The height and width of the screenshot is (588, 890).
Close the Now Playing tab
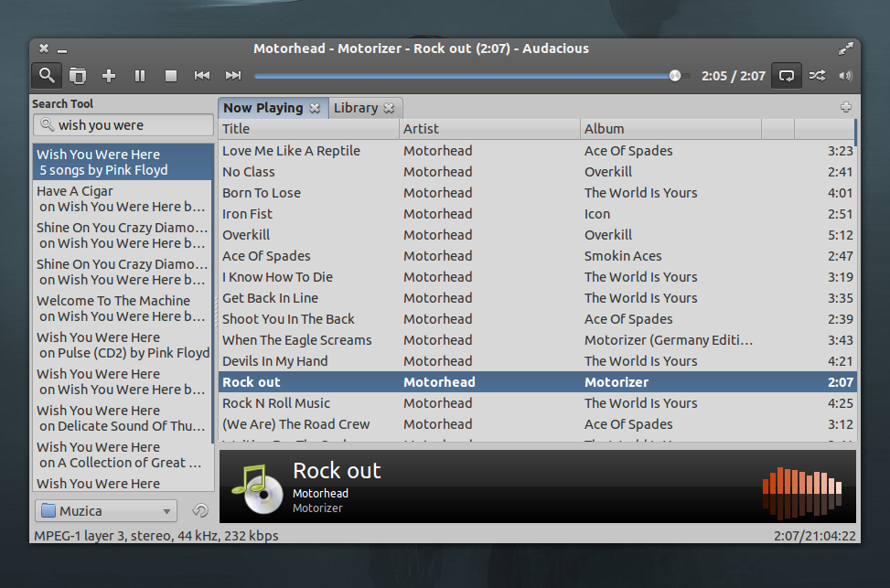tap(315, 108)
